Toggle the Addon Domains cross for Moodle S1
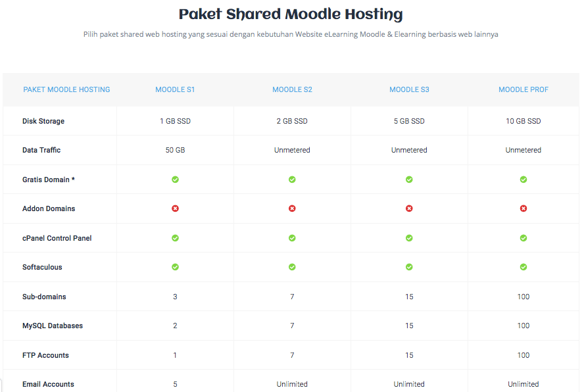 coord(175,208)
